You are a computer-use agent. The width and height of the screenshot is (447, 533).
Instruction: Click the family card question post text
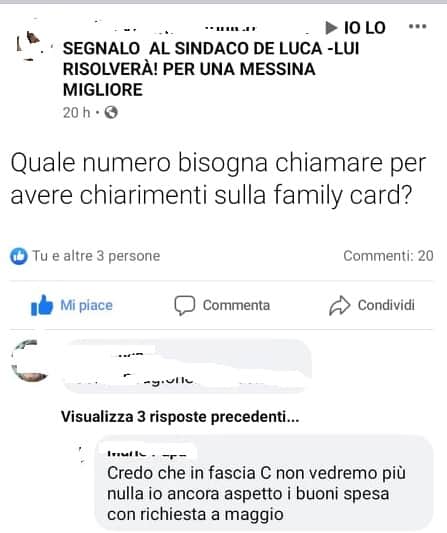coord(218,179)
